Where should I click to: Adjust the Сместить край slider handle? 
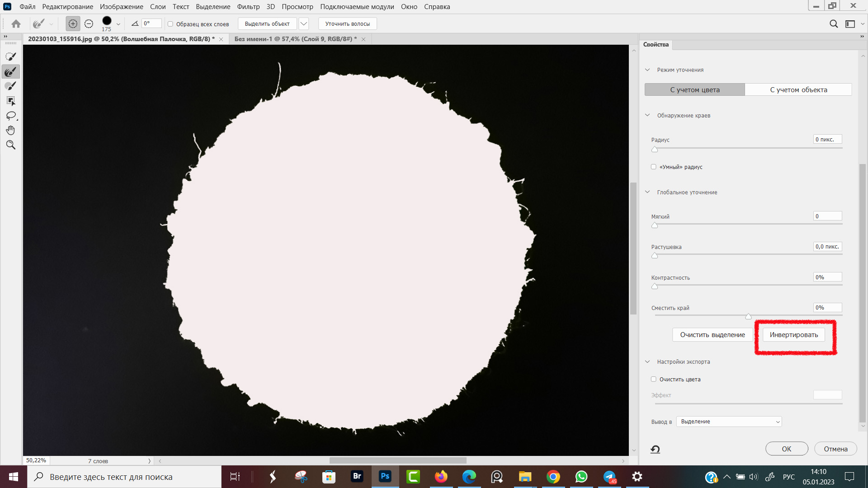(748, 316)
